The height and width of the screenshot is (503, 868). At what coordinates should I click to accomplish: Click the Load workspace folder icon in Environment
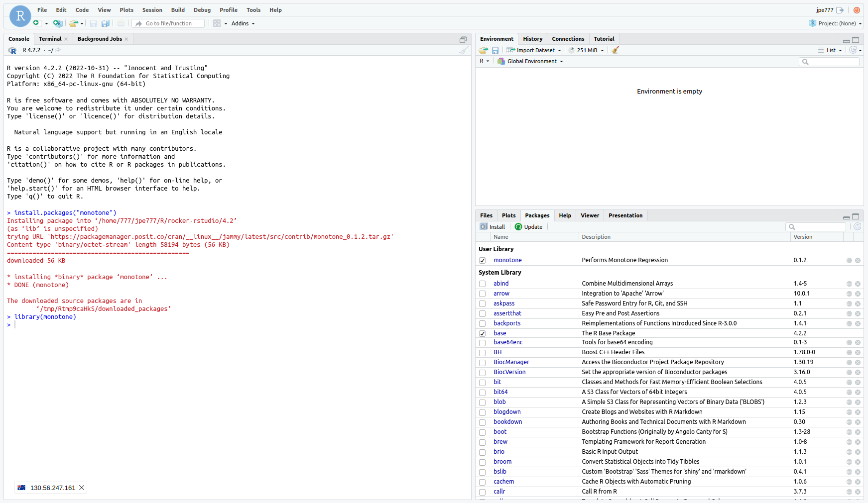click(x=483, y=50)
